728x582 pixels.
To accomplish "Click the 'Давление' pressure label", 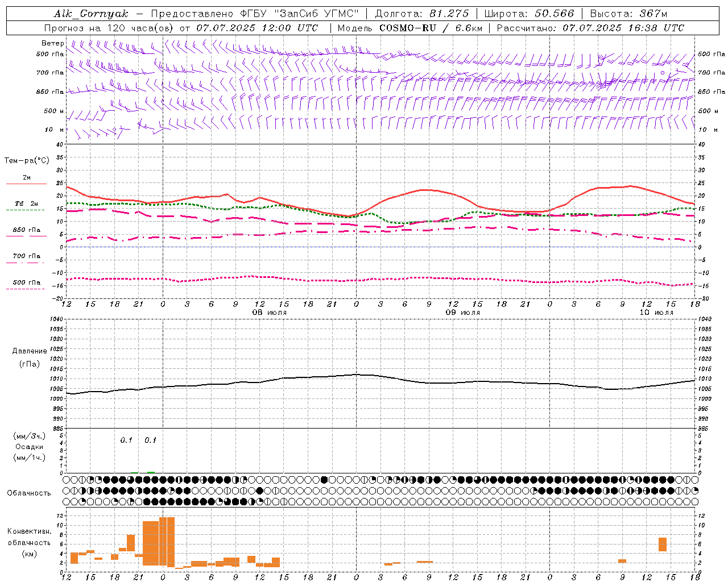I will tap(30, 351).
